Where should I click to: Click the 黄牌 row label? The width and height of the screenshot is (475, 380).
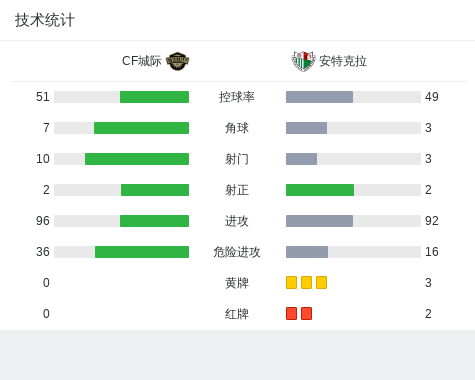tap(237, 283)
